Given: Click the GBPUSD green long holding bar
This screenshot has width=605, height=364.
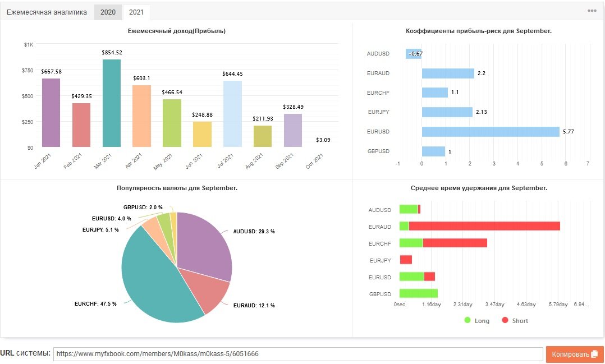Looking at the screenshot, I should click(419, 293).
